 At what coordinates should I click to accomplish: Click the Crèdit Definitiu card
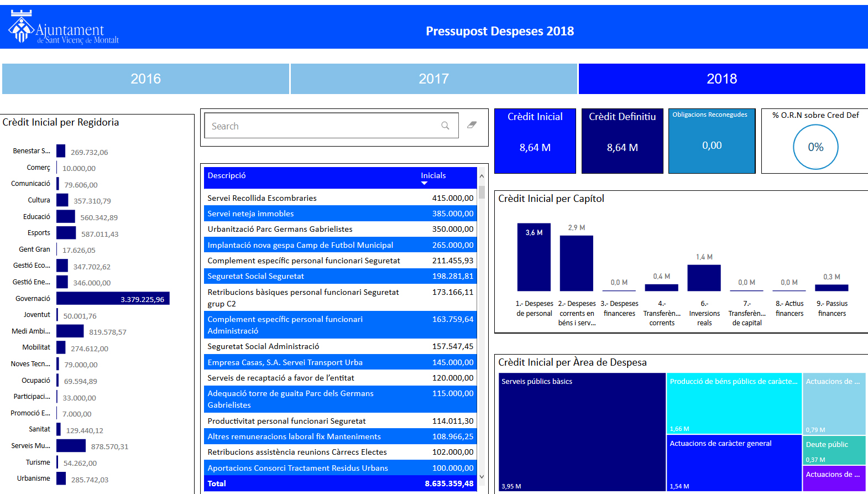pyautogui.click(x=622, y=141)
